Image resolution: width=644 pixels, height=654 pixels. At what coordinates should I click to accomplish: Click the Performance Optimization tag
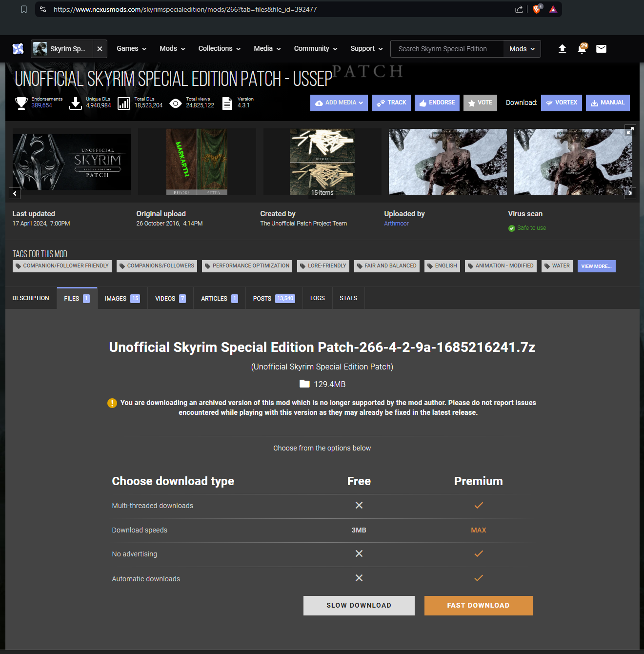pos(247,266)
